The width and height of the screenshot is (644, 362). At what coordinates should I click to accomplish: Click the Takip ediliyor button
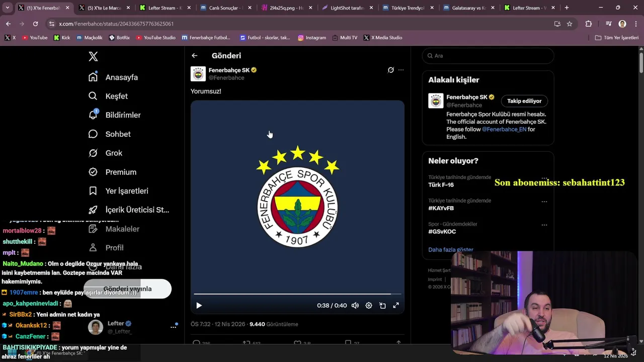click(x=524, y=101)
